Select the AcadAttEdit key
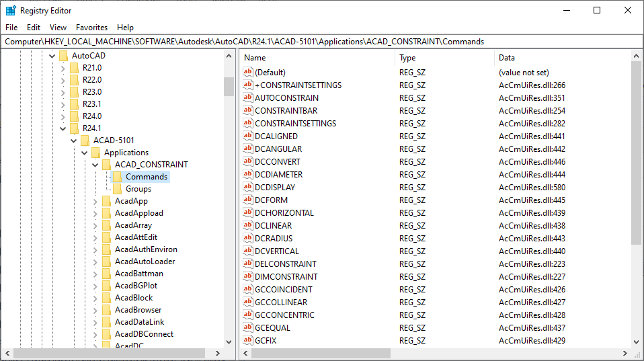The width and height of the screenshot is (644, 361). 136,237
